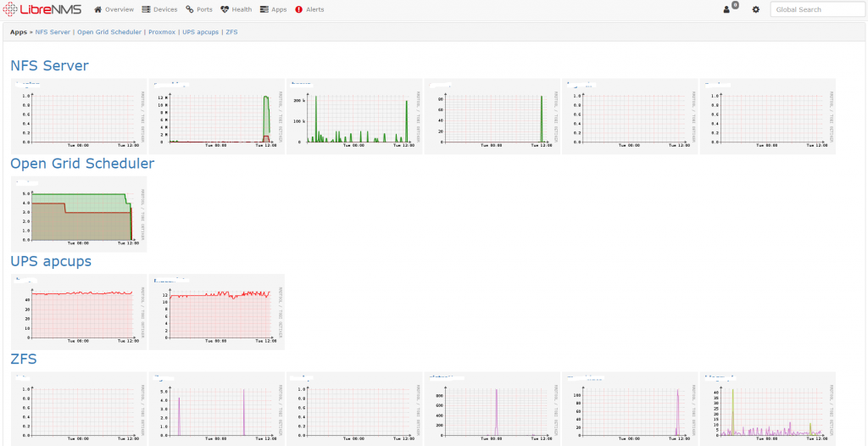868x446 pixels.
Task: Open the UPS apcups section heading
Action: click(51, 261)
